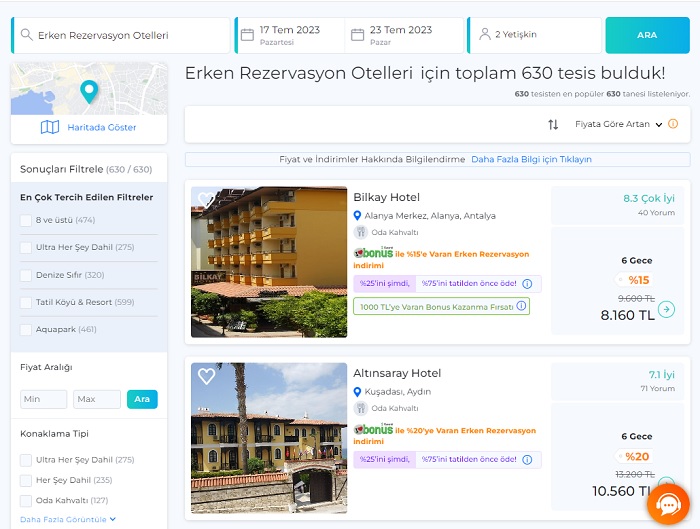Click the 8.160 TL price

click(x=627, y=315)
